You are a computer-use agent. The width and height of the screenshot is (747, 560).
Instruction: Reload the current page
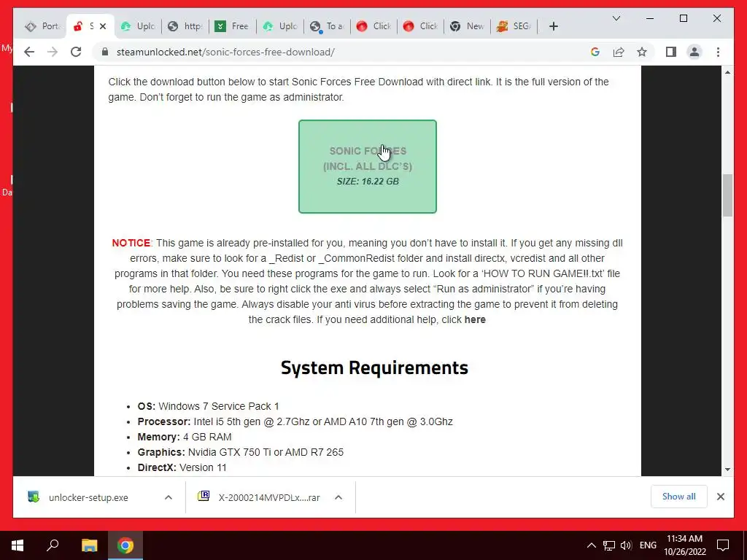(x=76, y=52)
